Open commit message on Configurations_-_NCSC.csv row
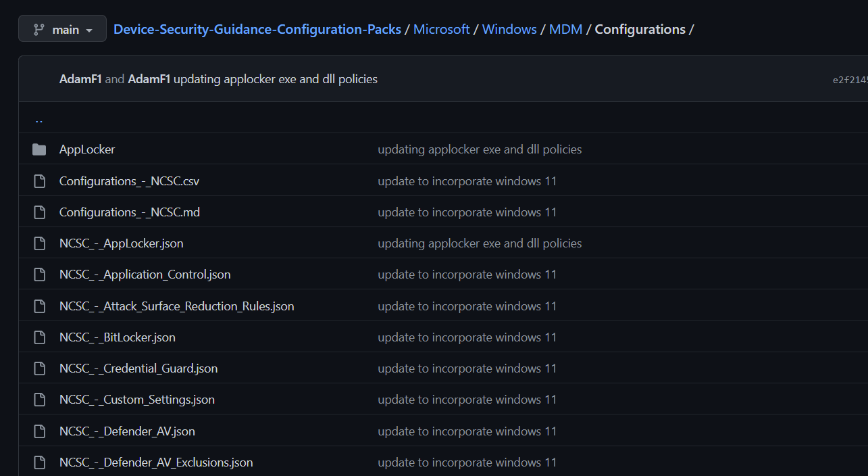This screenshot has height=476, width=868. (467, 181)
